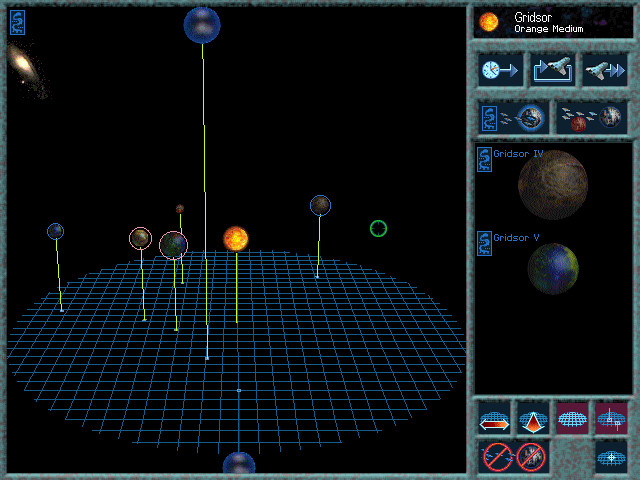Select the blue-circled brown planet right of the star

pyautogui.click(x=320, y=205)
